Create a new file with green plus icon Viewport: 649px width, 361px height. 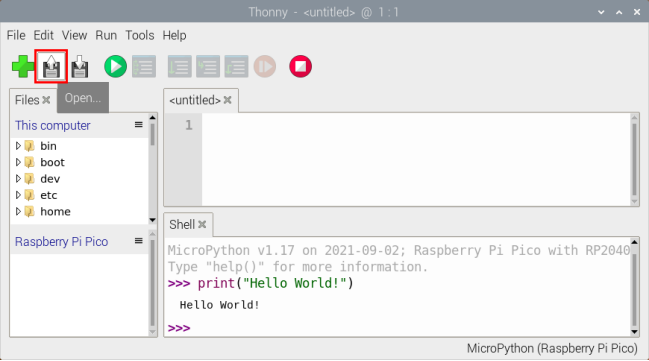[x=23, y=66]
